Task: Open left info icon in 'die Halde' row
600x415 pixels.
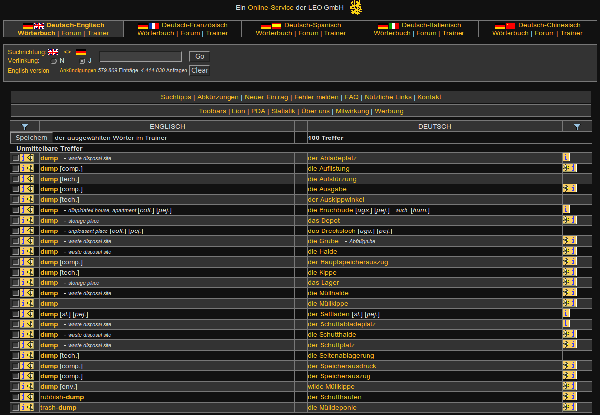Action: [21, 251]
